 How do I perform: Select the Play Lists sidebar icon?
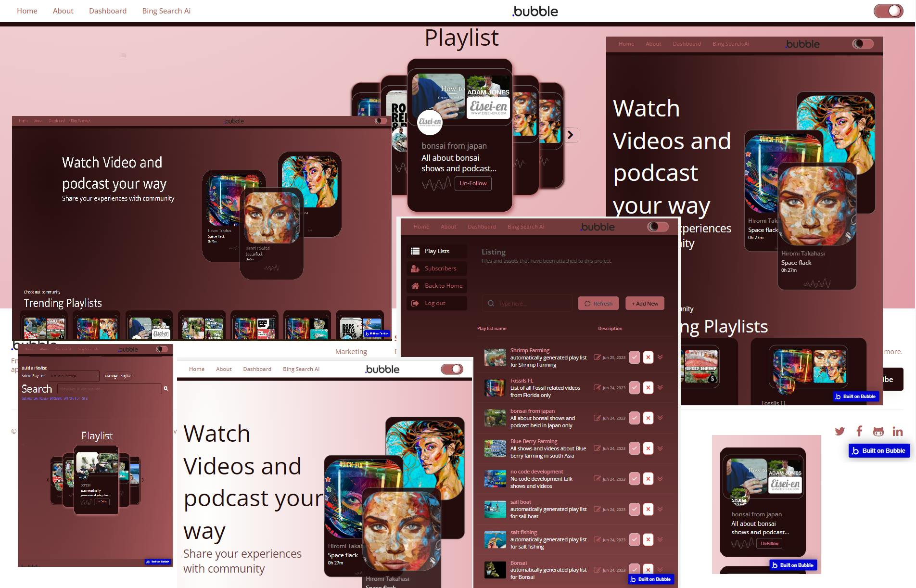pyautogui.click(x=415, y=251)
